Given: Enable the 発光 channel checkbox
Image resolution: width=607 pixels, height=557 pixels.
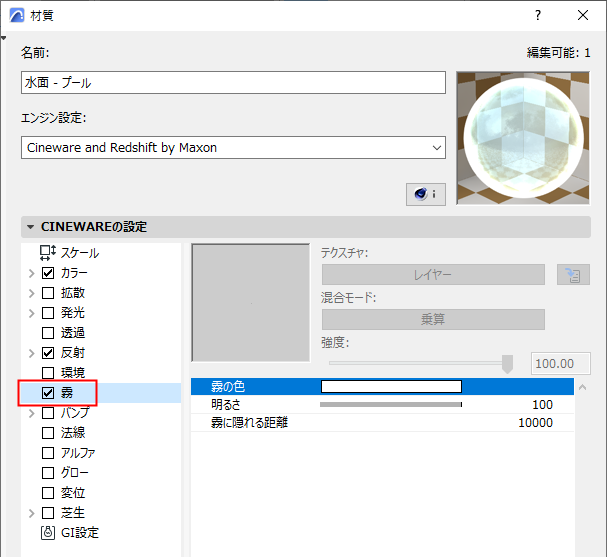Looking at the screenshot, I should tap(48, 313).
